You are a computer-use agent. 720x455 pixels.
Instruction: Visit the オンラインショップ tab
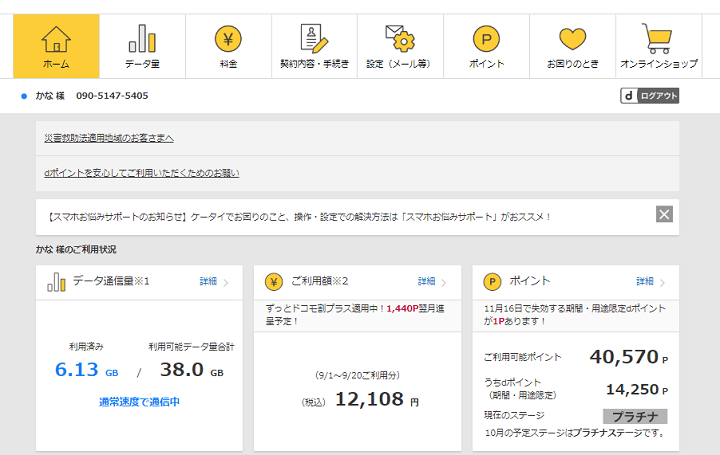(x=658, y=46)
